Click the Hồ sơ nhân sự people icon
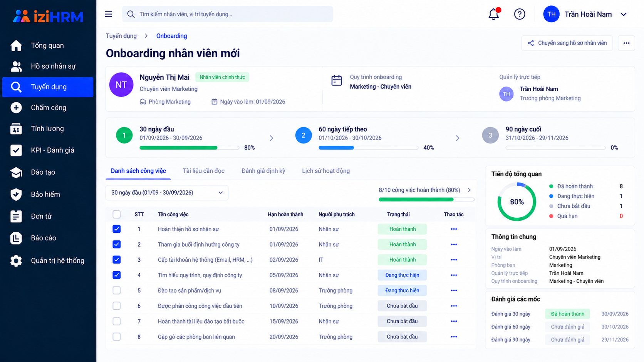644x362 pixels. point(16,66)
